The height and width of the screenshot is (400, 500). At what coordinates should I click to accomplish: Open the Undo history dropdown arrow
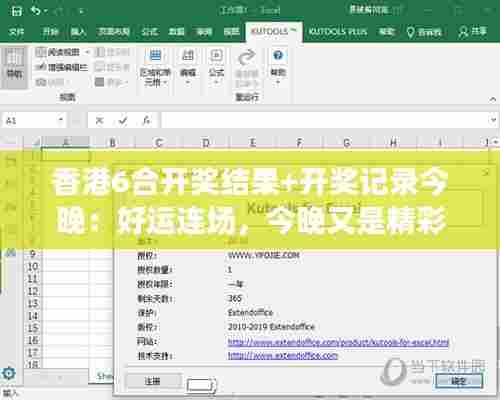point(45,12)
